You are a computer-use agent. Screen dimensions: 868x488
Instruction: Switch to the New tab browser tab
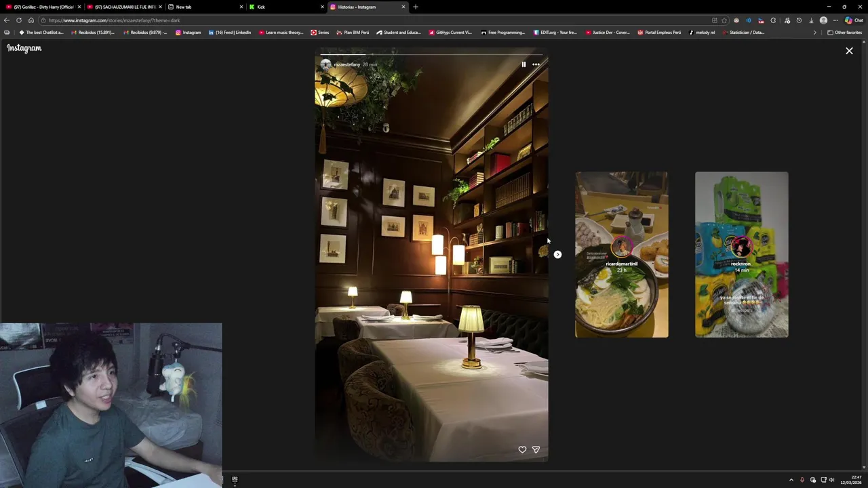205,7
